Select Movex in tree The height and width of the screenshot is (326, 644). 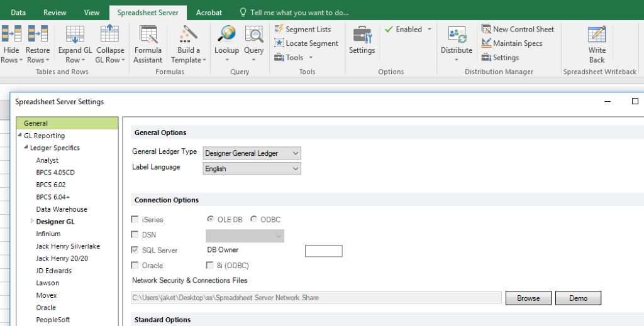point(47,295)
